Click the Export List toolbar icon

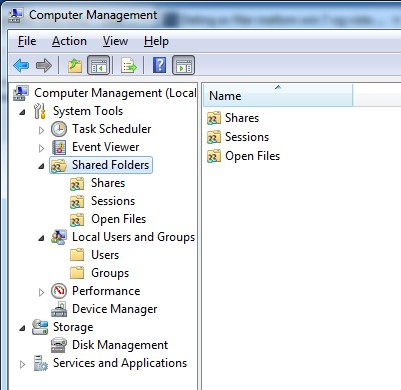pyautogui.click(x=129, y=65)
